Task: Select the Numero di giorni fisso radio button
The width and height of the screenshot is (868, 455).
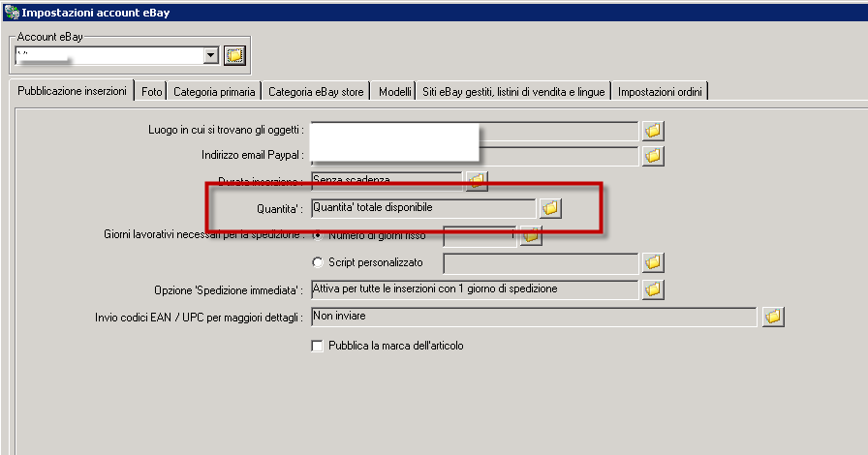Action: coord(318,235)
